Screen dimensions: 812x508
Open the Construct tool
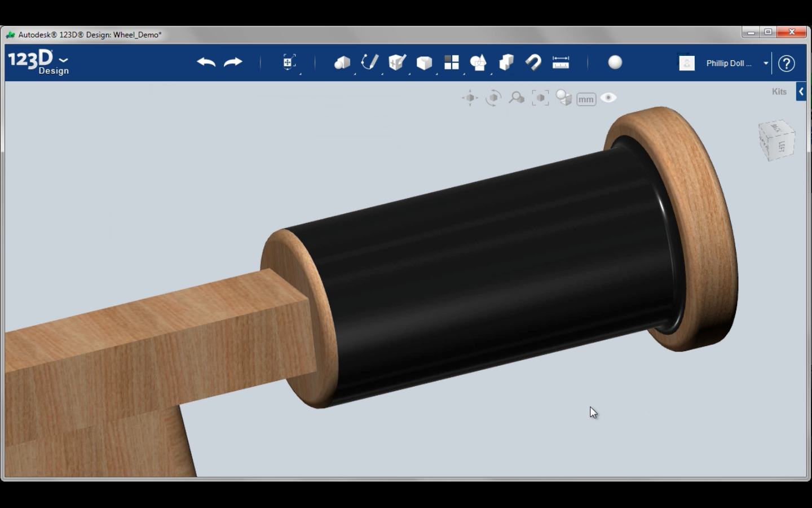click(x=397, y=62)
